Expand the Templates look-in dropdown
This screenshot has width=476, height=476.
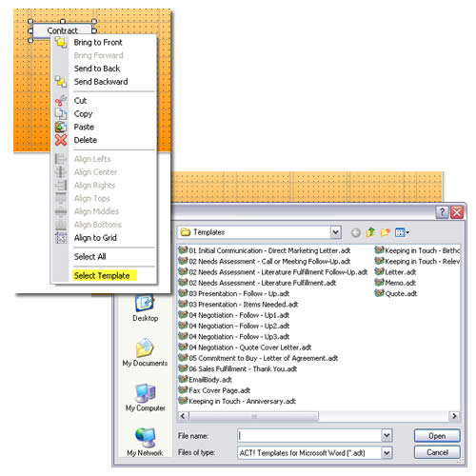coord(335,232)
